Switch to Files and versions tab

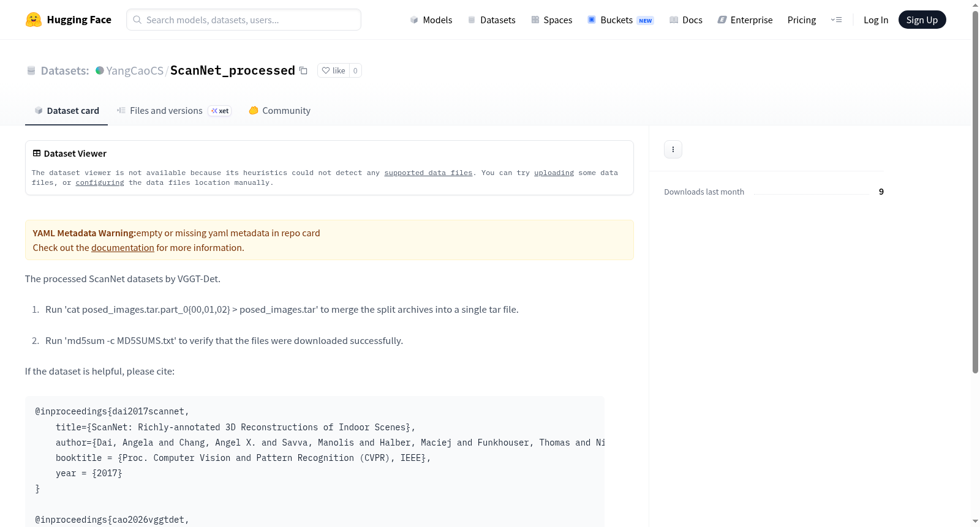(174, 111)
